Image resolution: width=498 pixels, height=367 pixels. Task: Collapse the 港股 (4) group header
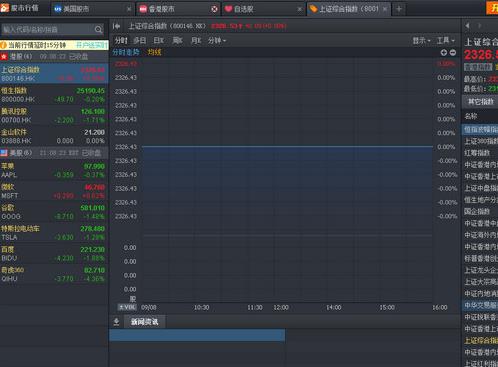click(x=54, y=57)
